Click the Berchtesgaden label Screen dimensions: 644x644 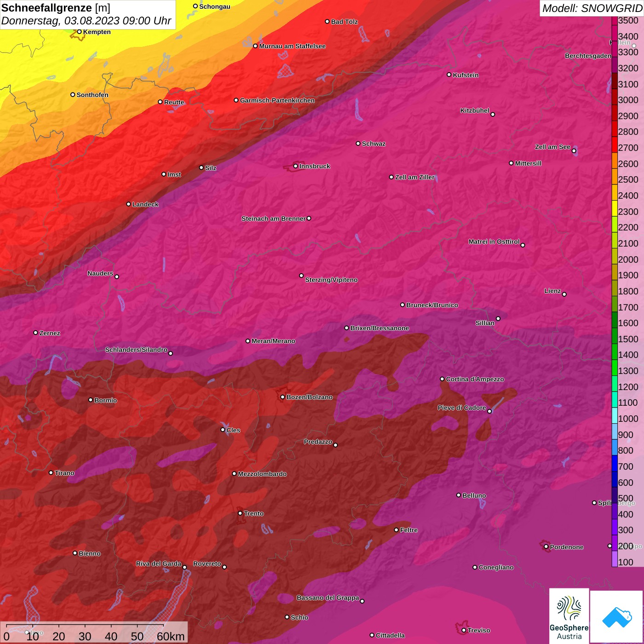tap(588, 56)
